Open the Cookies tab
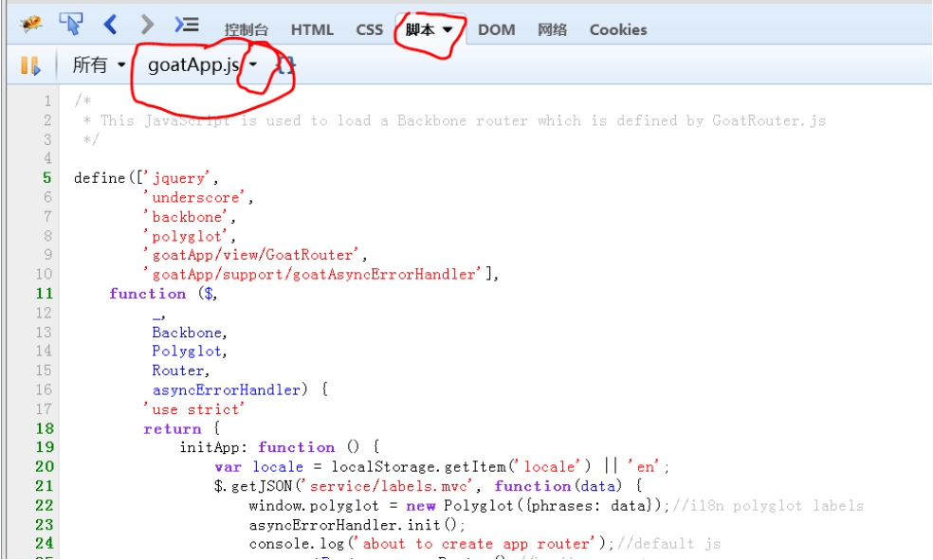 coord(617,29)
